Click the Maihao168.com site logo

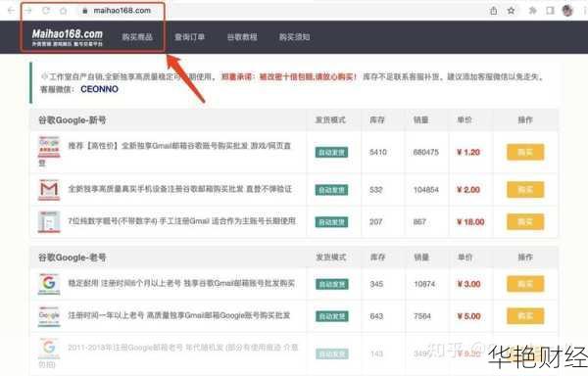click(67, 37)
